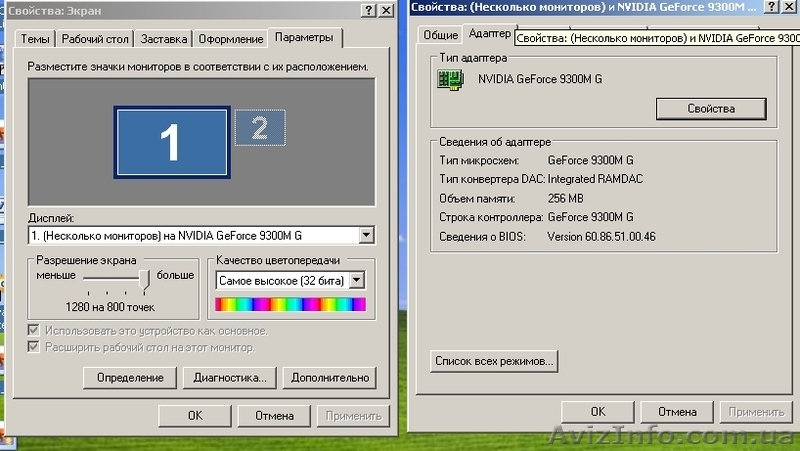800x451 pixels.
Task: Click 'Version 60.86.51.00.46' BIOS value
Action: [x=602, y=237]
